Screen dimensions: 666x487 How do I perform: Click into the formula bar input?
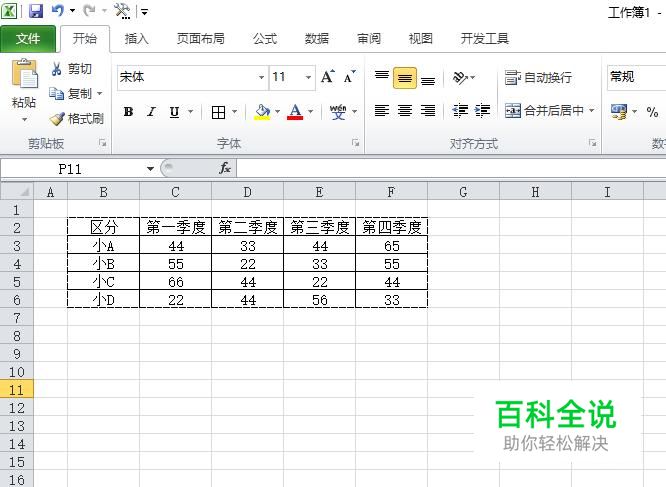coord(451,169)
